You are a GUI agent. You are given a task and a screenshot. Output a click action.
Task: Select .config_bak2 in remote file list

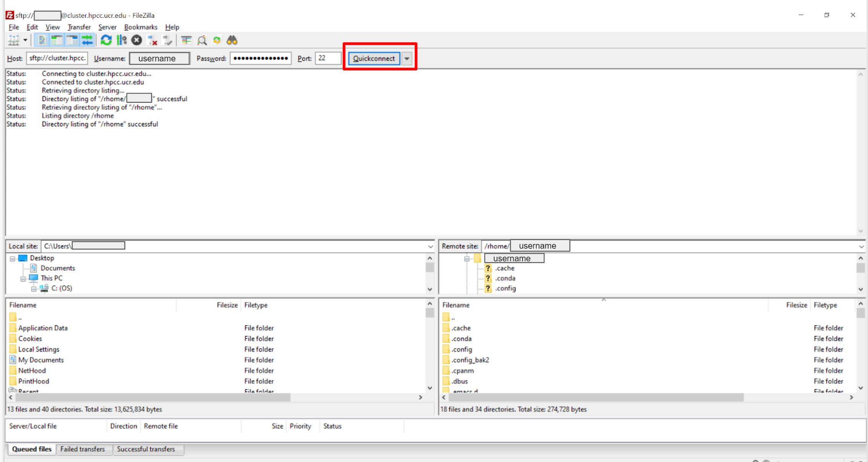click(470, 360)
